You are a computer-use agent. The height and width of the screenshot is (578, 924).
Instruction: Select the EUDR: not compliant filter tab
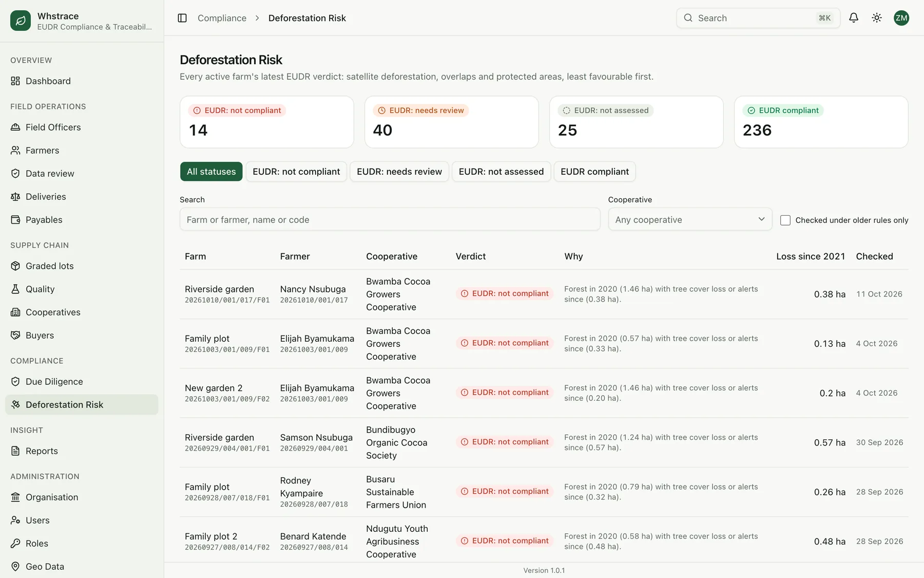[296, 172]
